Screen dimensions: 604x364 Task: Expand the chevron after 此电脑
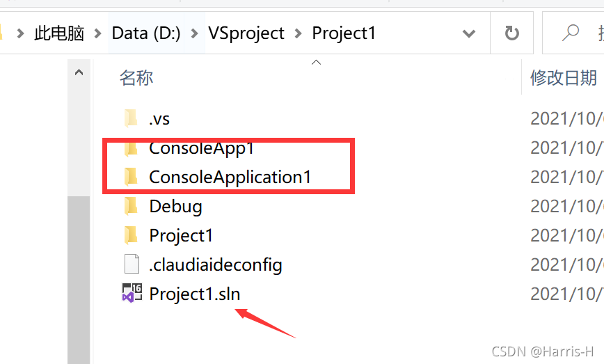[x=98, y=33]
